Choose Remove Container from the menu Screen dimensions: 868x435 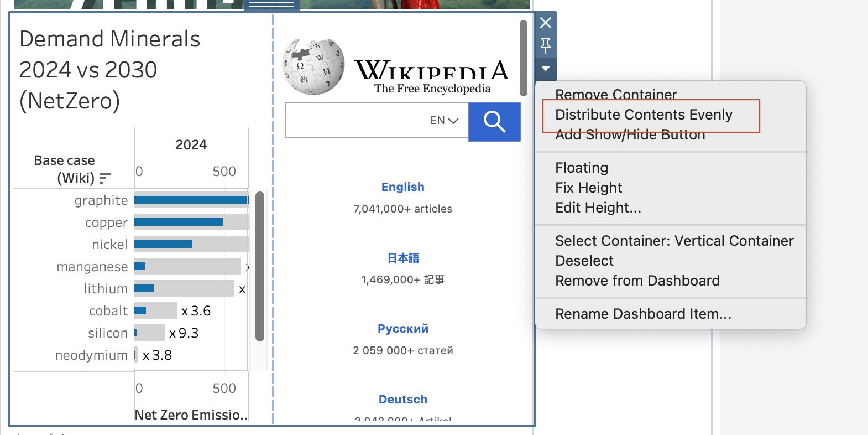pos(616,95)
